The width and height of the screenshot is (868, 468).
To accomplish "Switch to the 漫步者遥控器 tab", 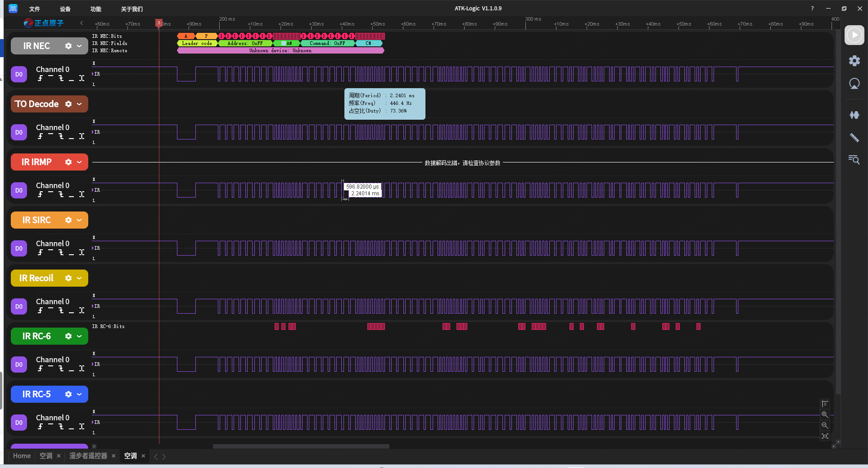I will point(88,456).
